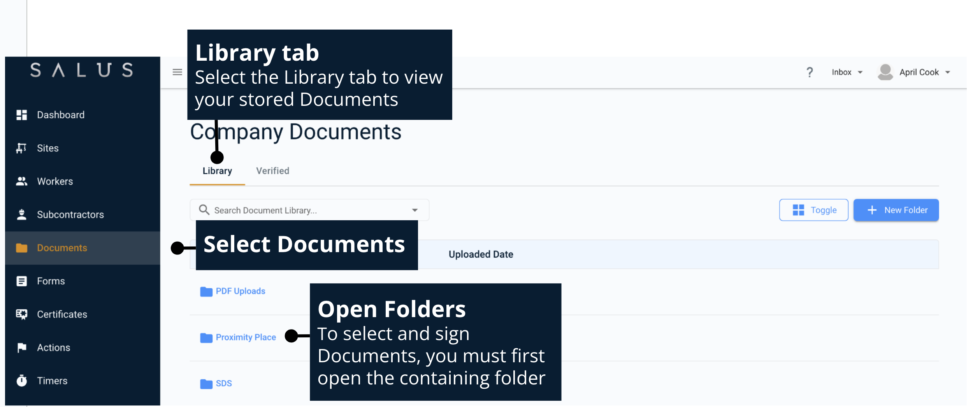The height and width of the screenshot is (407, 980).
Task: Open the Document Library search dropdown
Action: click(414, 210)
